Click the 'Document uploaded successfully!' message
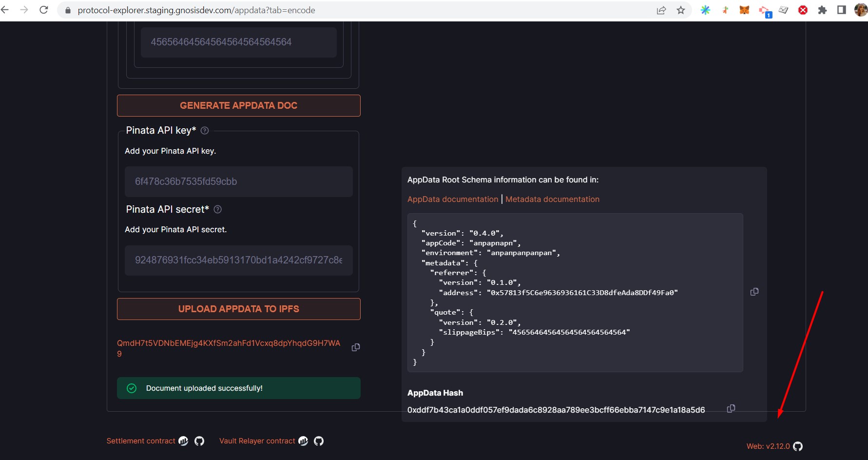The width and height of the screenshot is (868, 460). click(239, 388)
